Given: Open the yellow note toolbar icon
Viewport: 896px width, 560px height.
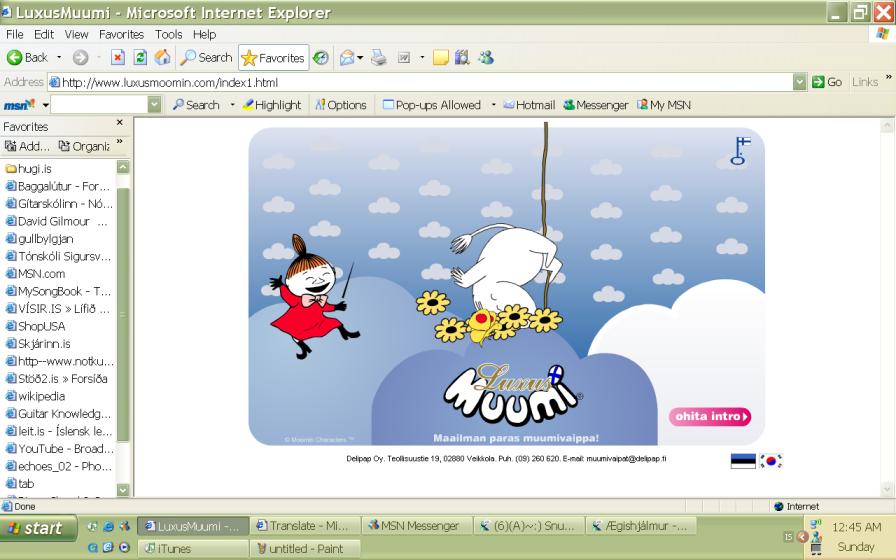Looking at the screenshot, I should [441, 58].
